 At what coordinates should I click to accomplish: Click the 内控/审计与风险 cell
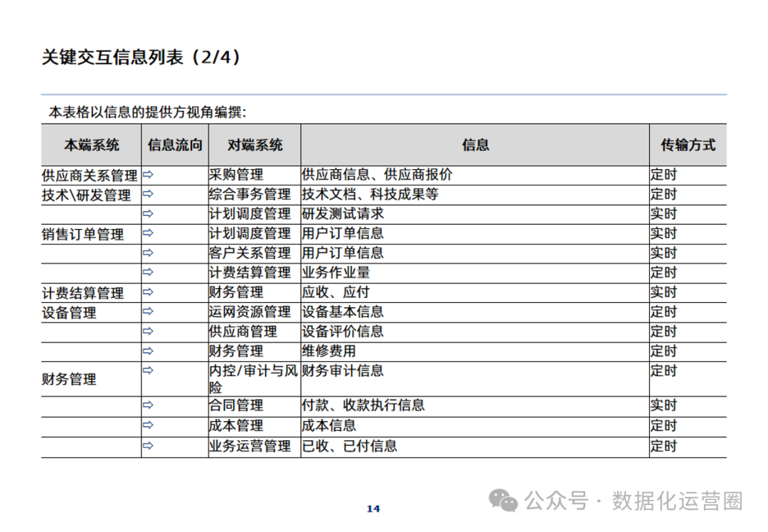[x=254, y=378]
